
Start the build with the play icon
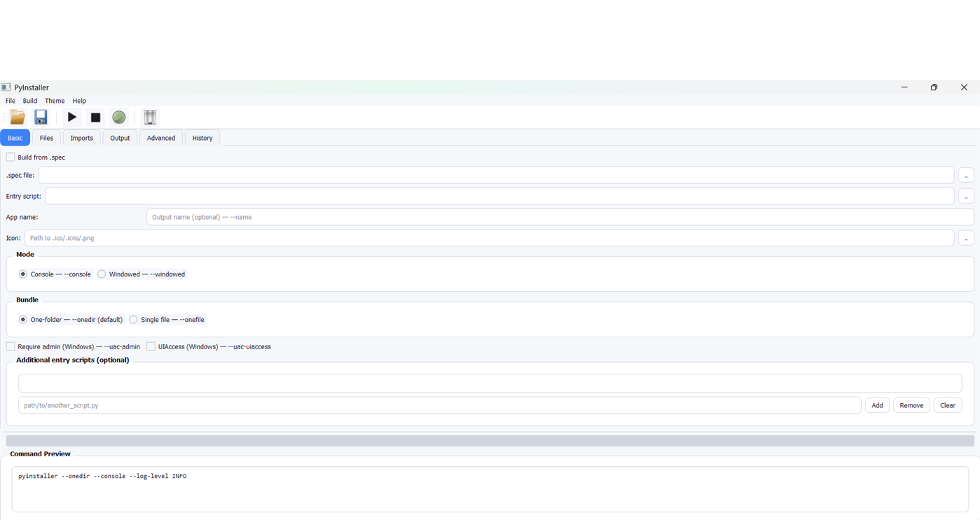click(x=71, y=117)
